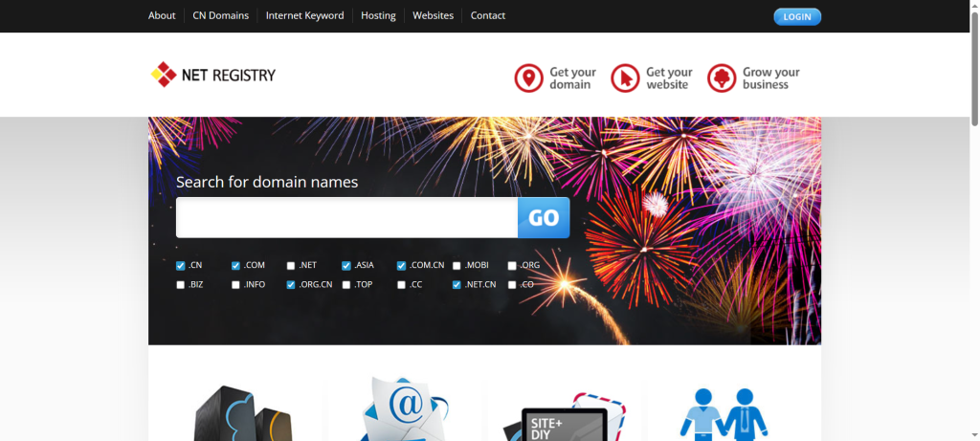Click the Get your website cursor icon

(x=625, y=78)
